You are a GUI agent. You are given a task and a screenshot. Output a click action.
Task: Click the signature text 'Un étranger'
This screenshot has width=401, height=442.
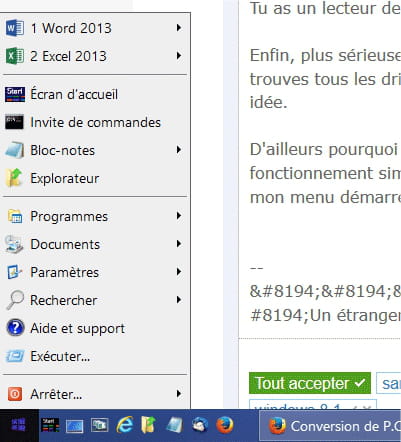(355, 315)
